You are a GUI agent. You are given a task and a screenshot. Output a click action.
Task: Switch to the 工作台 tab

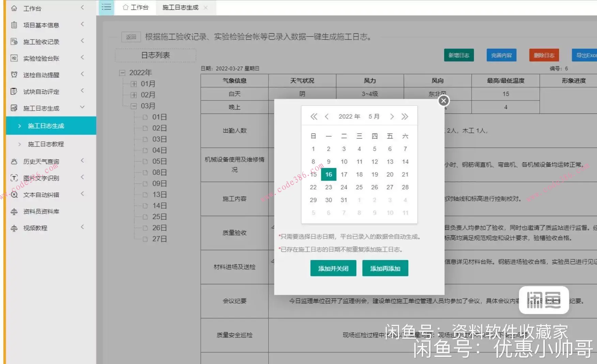coord(135,7)
